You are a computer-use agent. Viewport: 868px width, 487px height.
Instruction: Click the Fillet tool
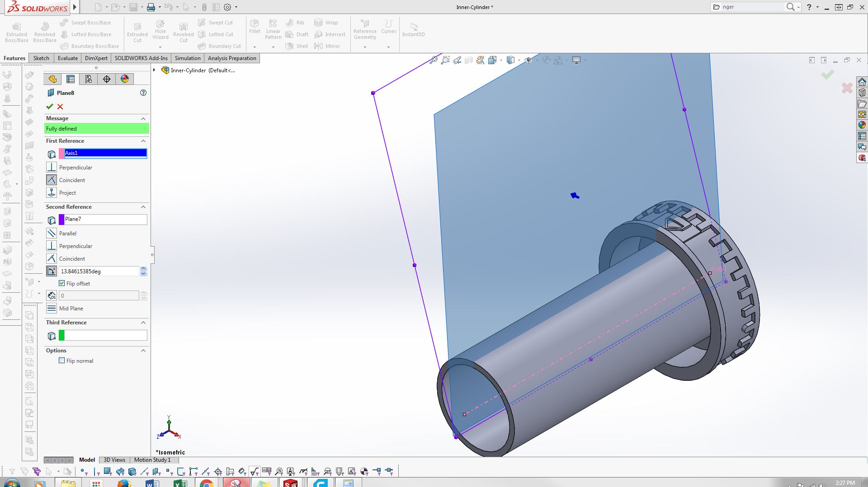(255, 27)
